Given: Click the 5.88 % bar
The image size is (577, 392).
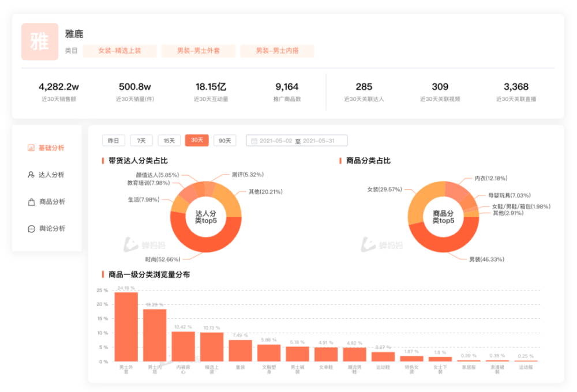Looking at the screenshot, I should [x=269, y=353].
